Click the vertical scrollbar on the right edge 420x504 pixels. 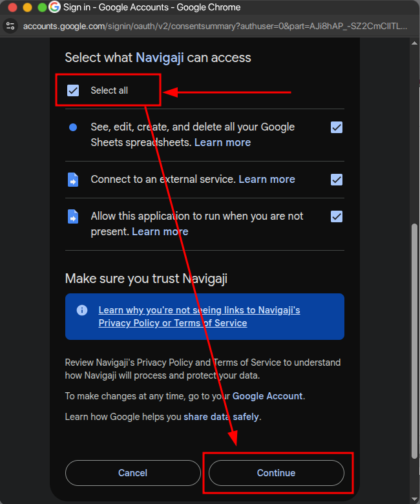pyautogui.click(x=415, y=336)
